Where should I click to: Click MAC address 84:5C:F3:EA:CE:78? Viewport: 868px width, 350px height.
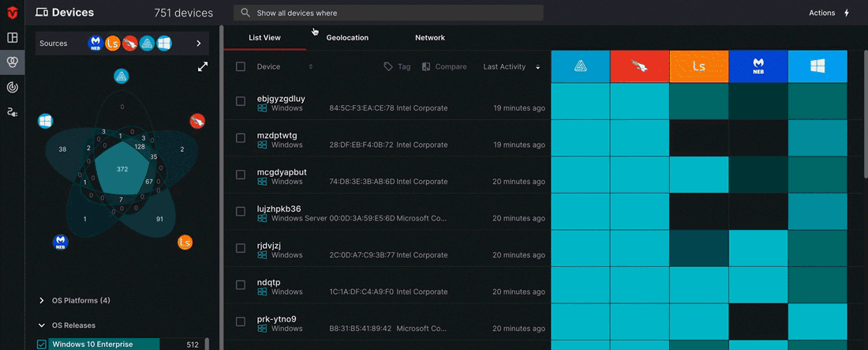tap(361, 108)
